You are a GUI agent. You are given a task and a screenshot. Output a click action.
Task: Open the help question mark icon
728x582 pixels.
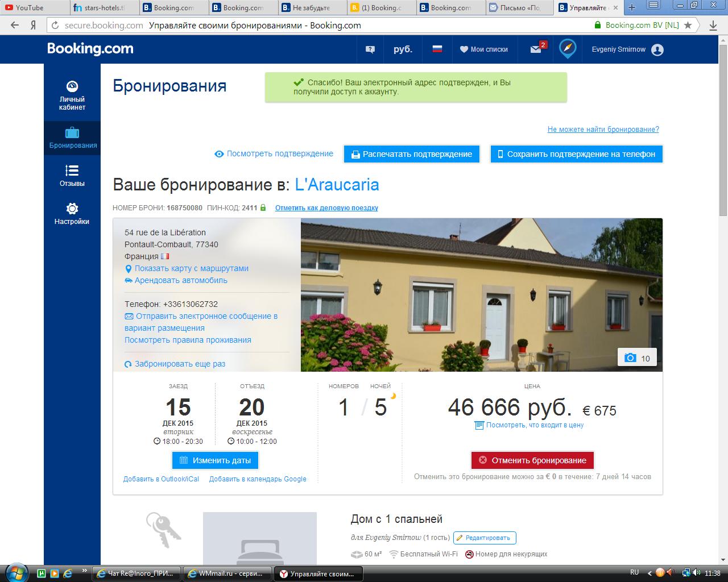370,49
